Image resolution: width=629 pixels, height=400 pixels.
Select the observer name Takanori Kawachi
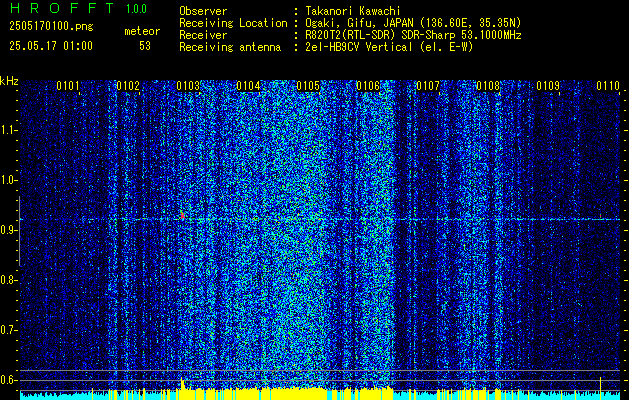[353, 11]
